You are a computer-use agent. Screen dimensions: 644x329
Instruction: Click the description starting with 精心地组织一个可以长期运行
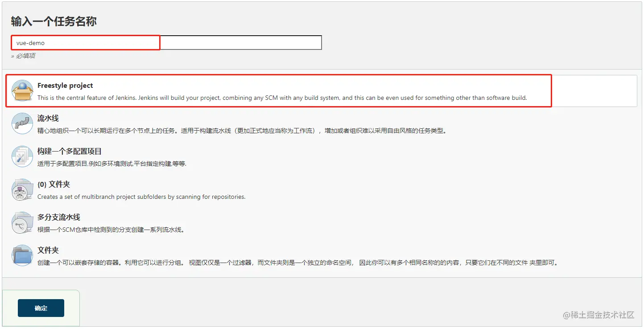coord(242,131)
